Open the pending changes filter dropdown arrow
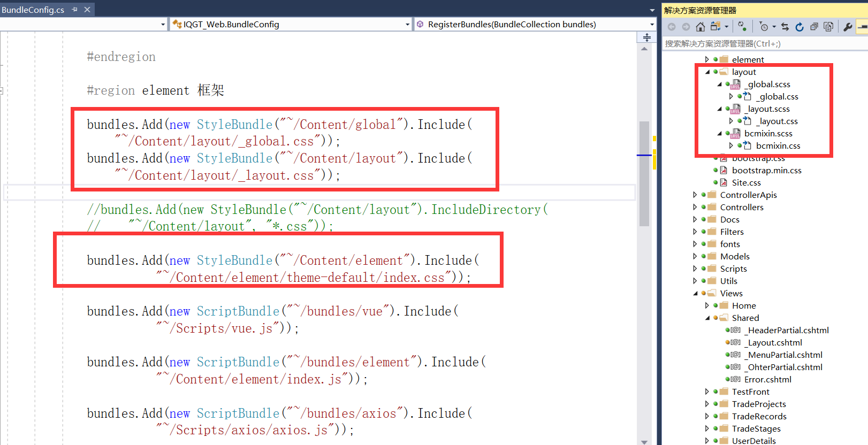 click(774, 27)
